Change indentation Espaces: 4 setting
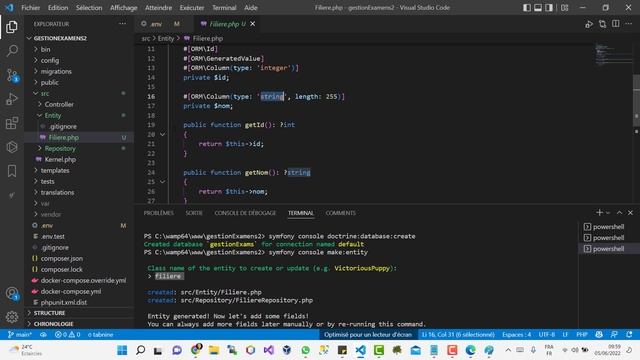 pyautogui.click(x=516, y=335)
